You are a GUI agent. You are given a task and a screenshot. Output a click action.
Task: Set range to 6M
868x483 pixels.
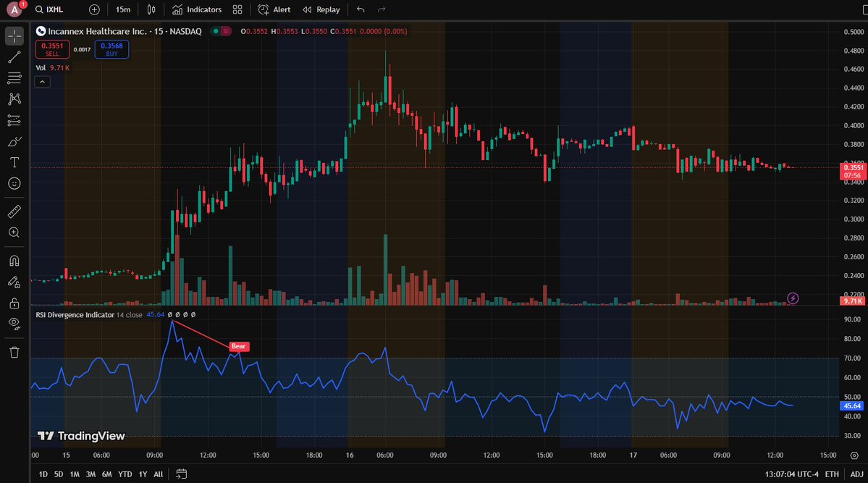point(107,474)
